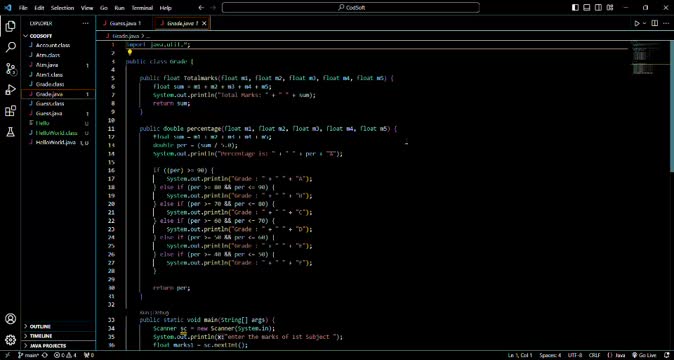
Task: Click the ports forwarded indicator
Action: coord(89,355)
